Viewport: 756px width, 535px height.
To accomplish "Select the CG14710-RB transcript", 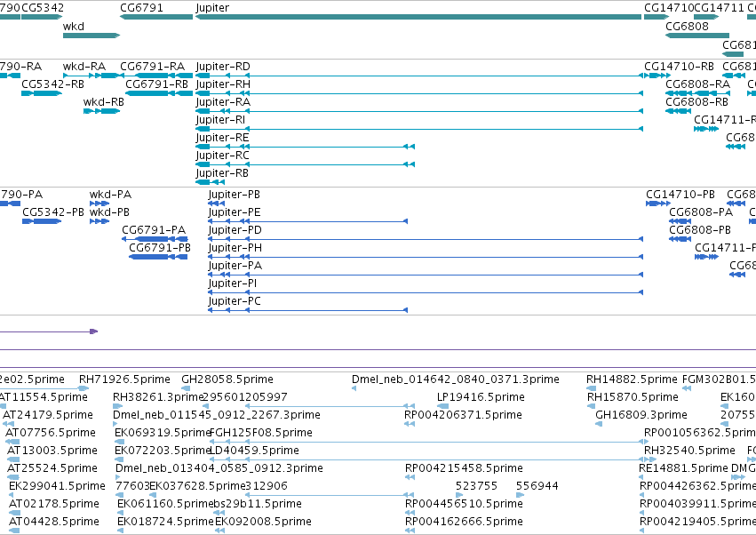I will click(x=657, y=76).
